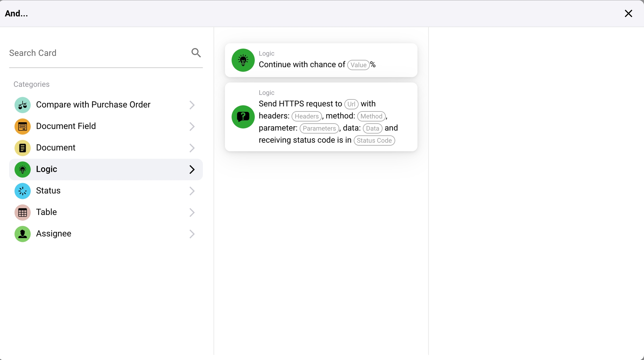This screenshot has height=360, width=644.
Task: Click the lightbulb icon on chance card
Action: click(x=243, y=60)
